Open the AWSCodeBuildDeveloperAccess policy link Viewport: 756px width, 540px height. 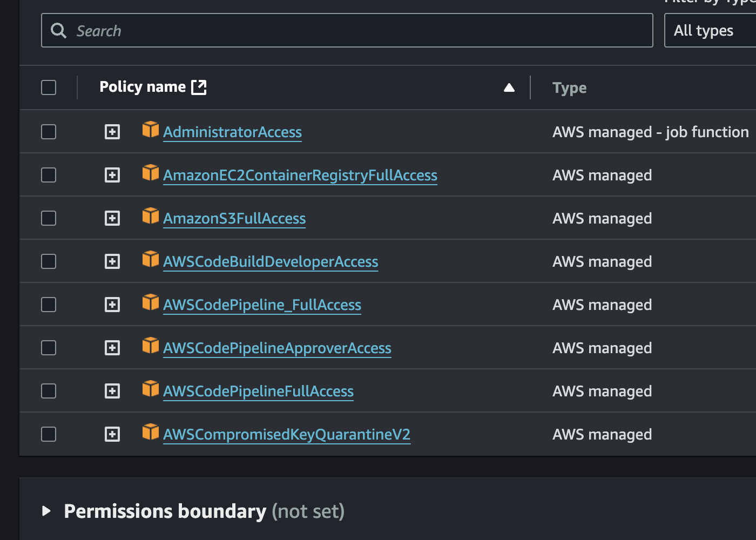[x=271, y=261]
